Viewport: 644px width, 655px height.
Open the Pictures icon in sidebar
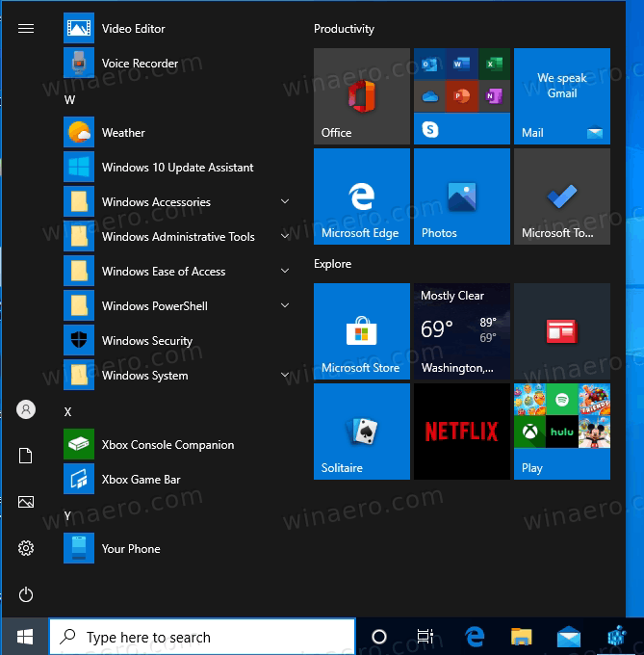[26, 502]
